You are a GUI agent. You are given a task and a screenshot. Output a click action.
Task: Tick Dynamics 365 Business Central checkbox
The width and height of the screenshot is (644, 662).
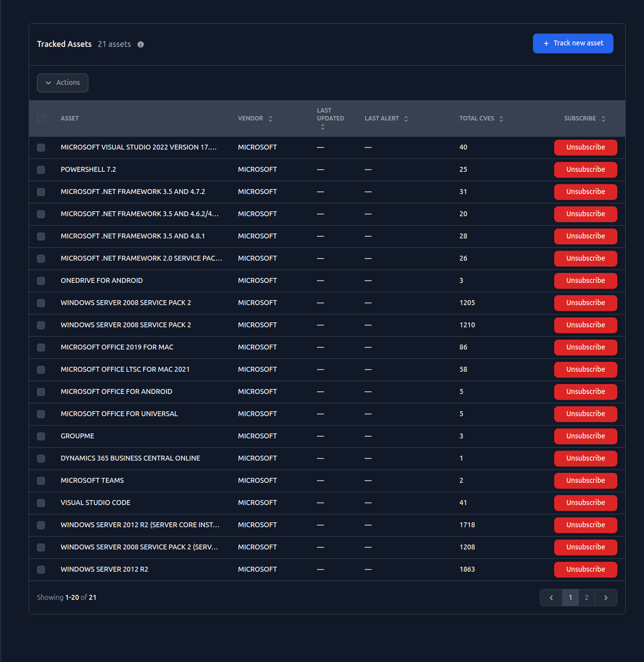[x=41, y=459]
